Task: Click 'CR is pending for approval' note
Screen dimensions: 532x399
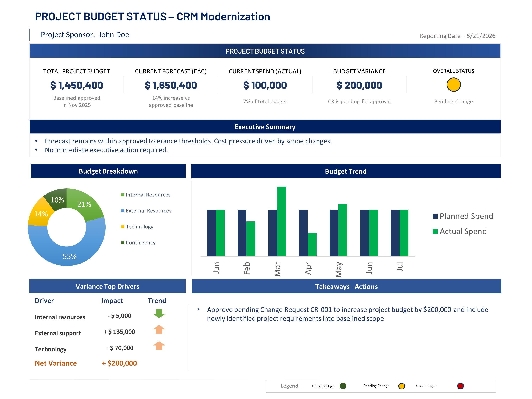Action: click(x=359, y=101)
